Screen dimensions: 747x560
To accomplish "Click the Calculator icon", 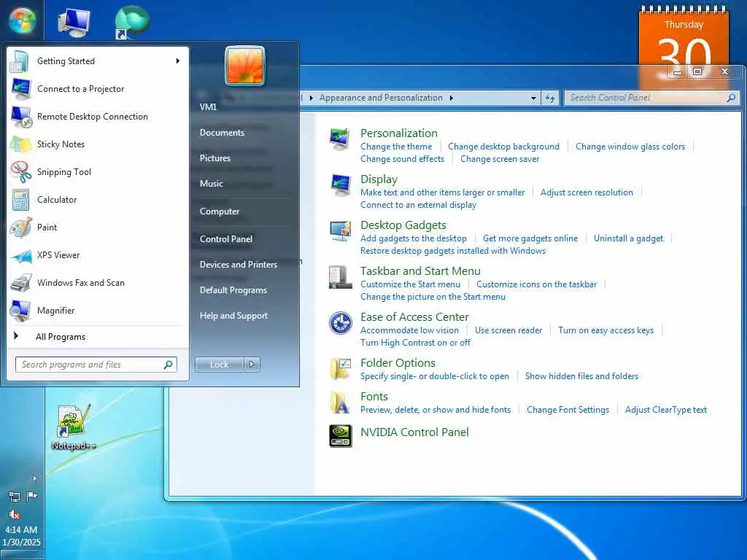I will 20,200.
